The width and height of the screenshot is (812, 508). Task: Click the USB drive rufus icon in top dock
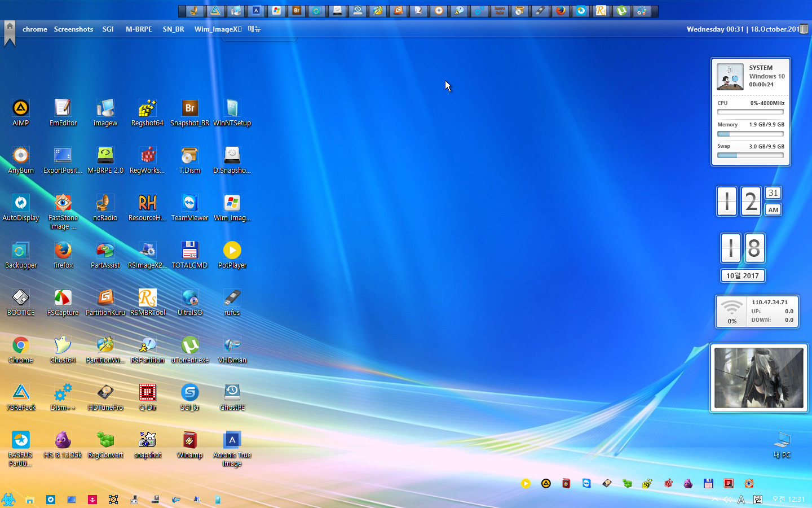(540, 11)
